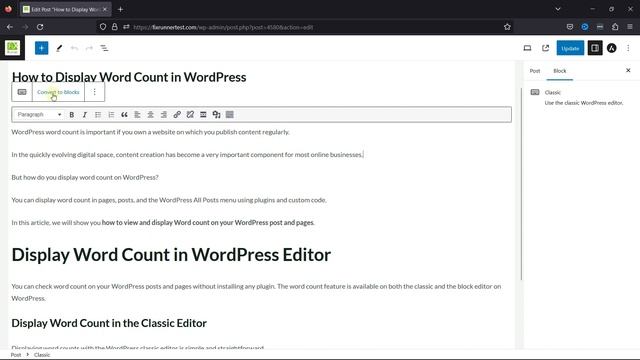Image resolution: width=640 pixels, height=360 pixels.
Task: Click the Classic block type icon in block toolbar
Action: [22, 92]
